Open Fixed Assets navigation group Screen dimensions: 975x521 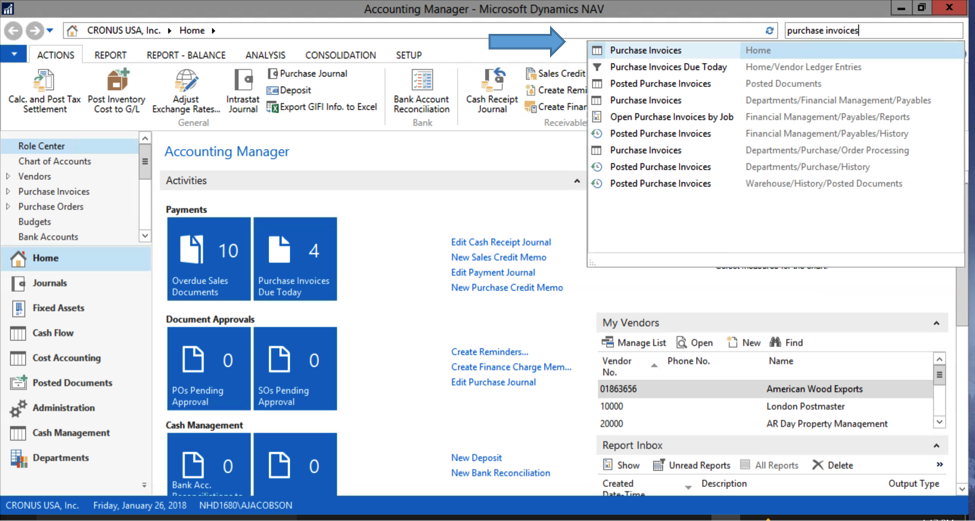click(75, 308)
